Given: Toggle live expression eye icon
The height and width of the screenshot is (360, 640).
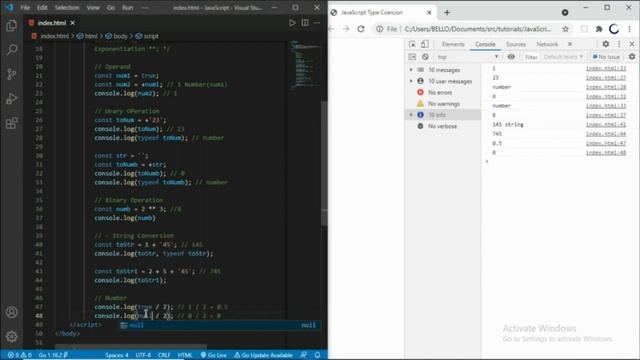Looking at the screenshot, I should (511, 57).
